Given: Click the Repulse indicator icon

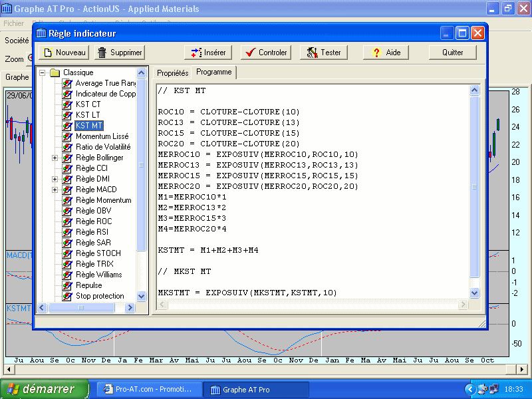Looking at the screenshot, I should point(67,285).
